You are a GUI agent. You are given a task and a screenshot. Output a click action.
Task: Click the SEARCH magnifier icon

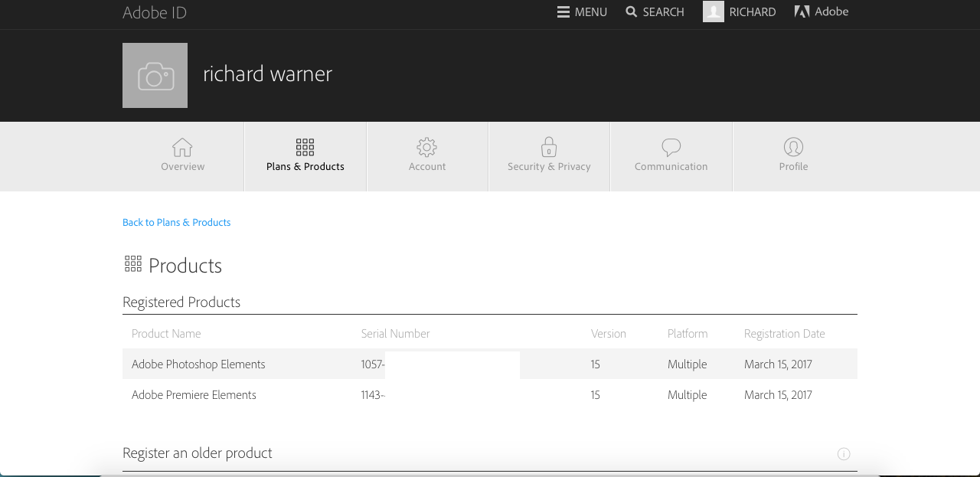632,11
